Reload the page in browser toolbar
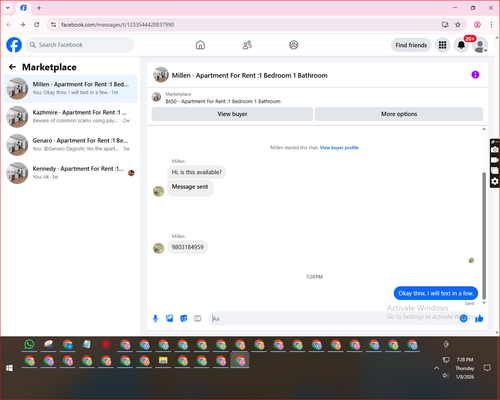This screenshot has width=500, height=400. [37, 25]
